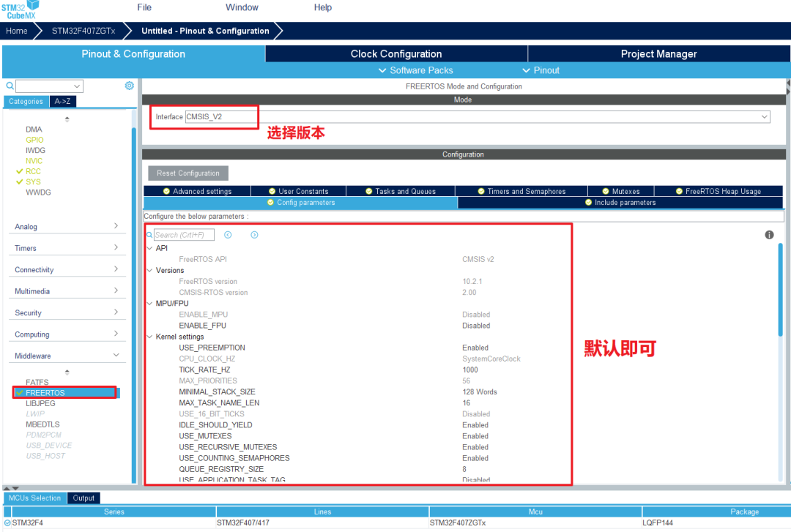The height and width of the screenshot is (532, 791).
Task: Click the config parameters vertical scrollbar
Action: pyautogui.click(x=780, y=290)
